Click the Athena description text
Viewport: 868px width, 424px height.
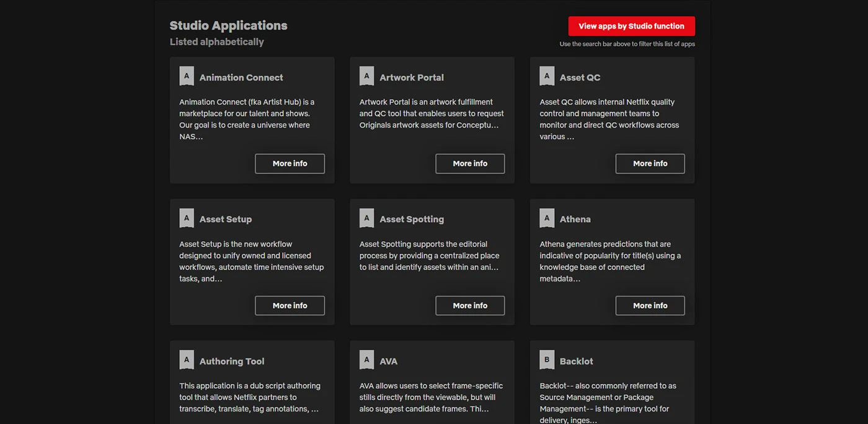click(610, 261)
